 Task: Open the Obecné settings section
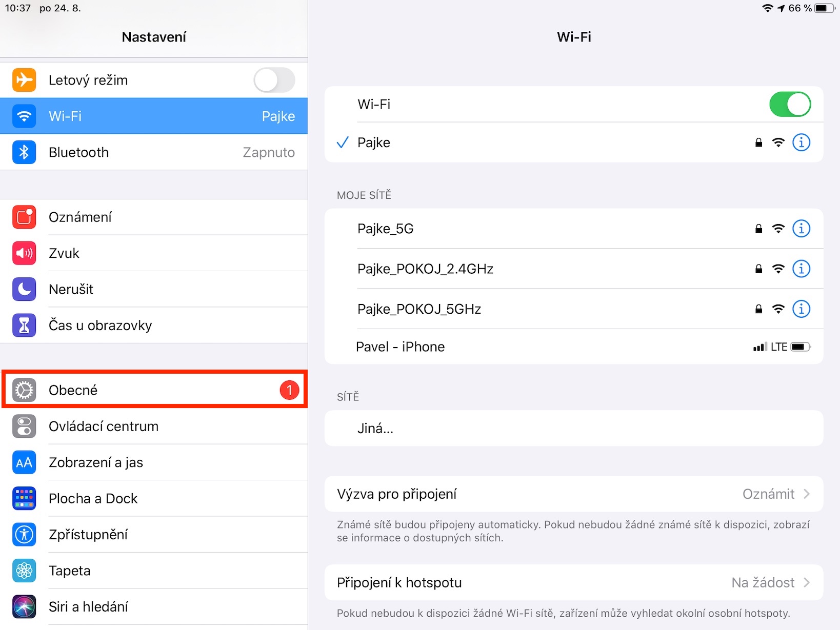tap(154, 390)
